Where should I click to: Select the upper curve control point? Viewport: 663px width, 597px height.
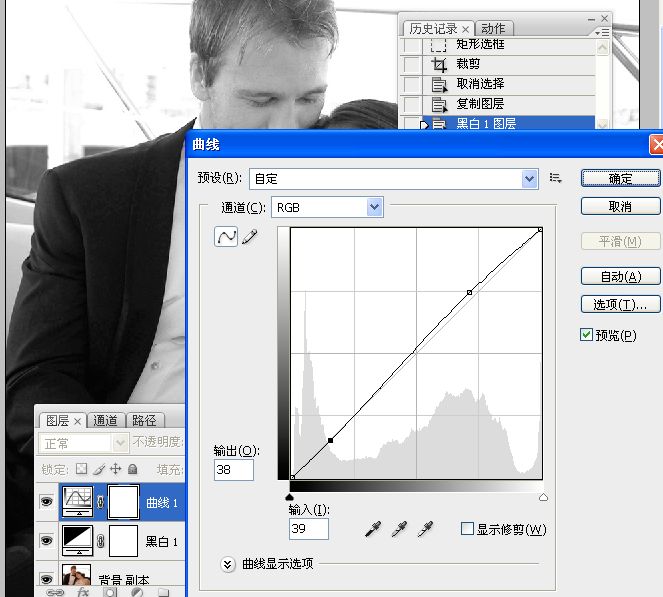(x=469, y=292)
